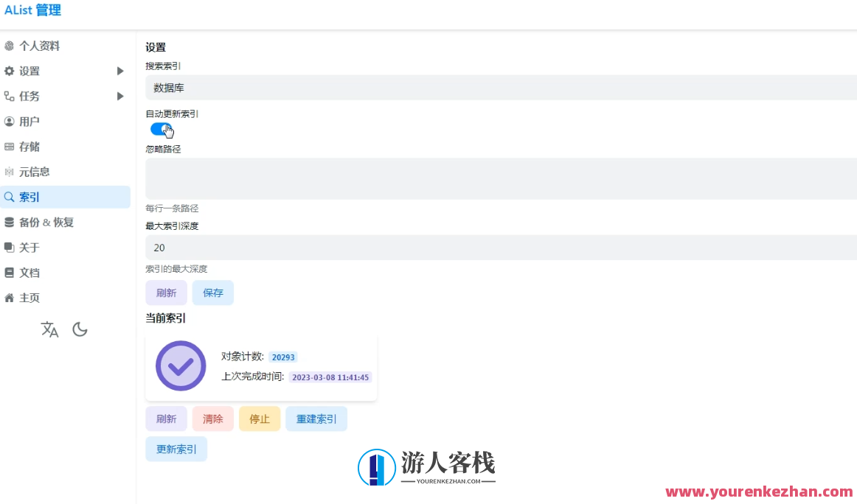
Task: Switch language using the translate icon
Action: coord(49,330)
